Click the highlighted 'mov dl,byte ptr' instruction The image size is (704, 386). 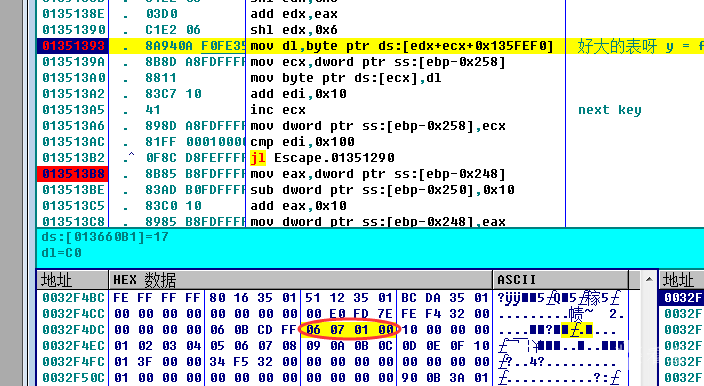pyautogui.click(x=402, y=46)
